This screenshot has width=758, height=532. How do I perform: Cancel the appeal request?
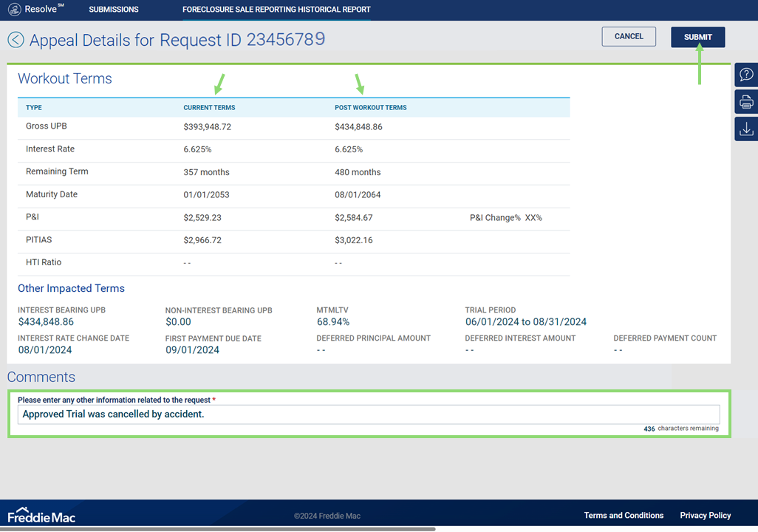629,36
